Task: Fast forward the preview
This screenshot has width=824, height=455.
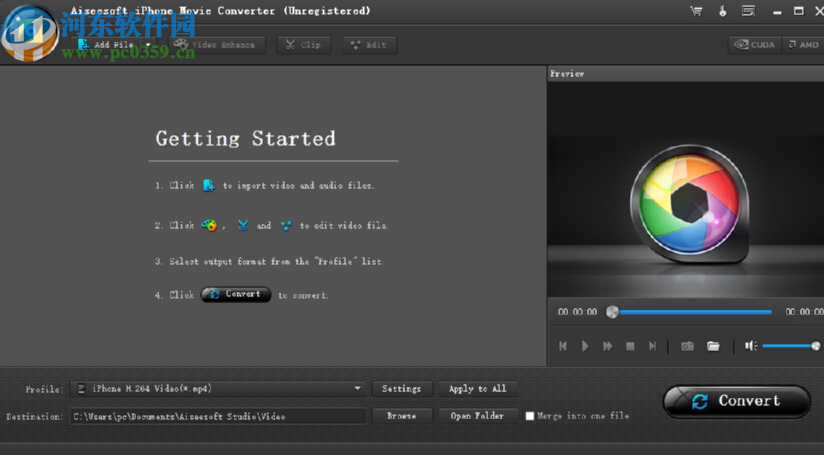Action: [x=607, y=346]
